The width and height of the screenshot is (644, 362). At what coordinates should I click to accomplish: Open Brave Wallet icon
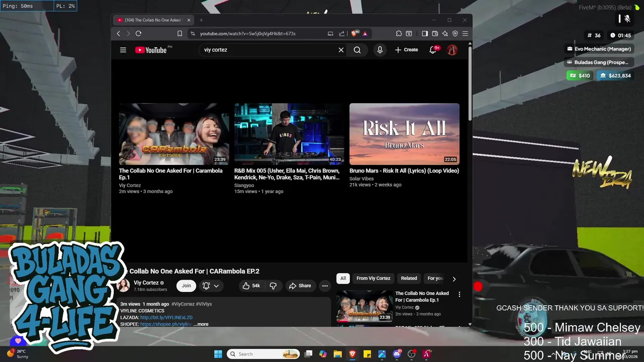coord(435,34)
